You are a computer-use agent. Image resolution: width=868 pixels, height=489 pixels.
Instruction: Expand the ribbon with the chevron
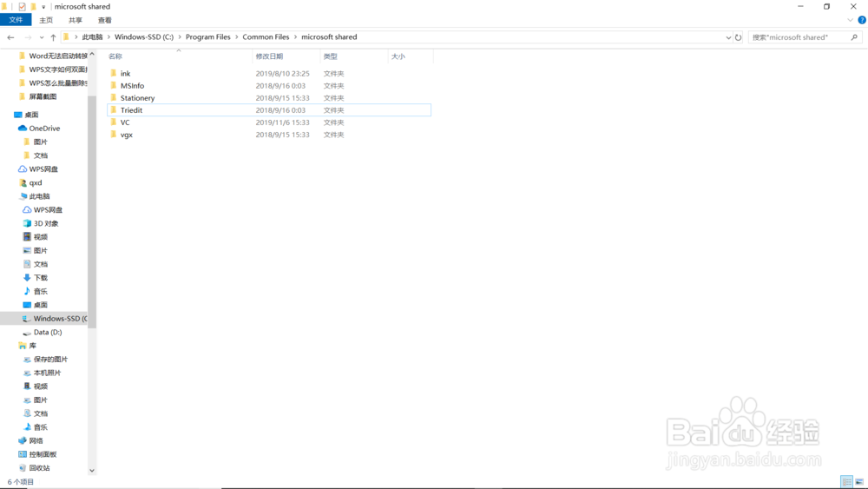(x=850, y=20)
